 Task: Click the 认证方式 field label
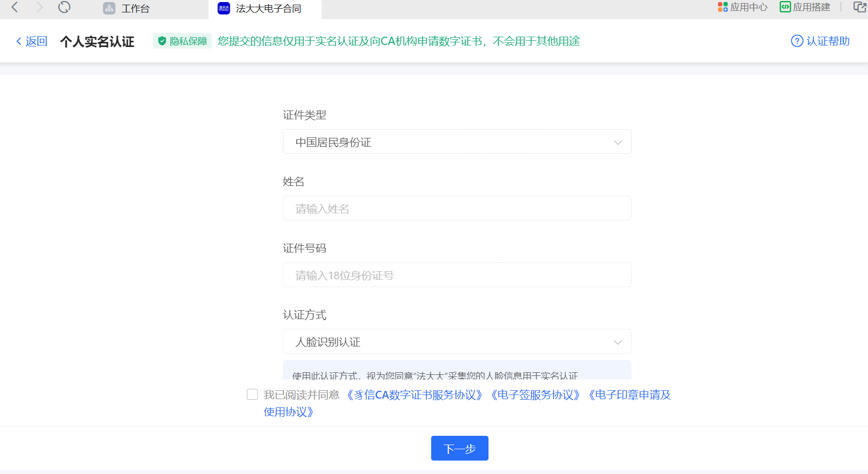pos(305,315)
